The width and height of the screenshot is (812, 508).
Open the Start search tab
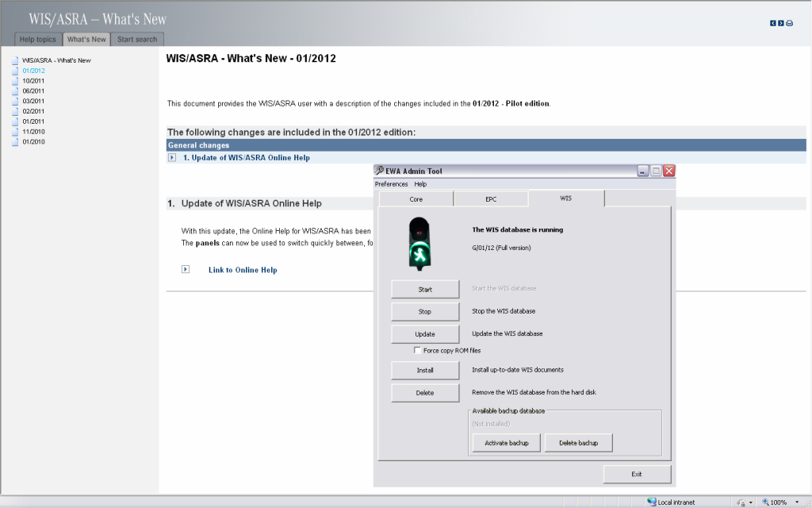click(x=137, y=40)
